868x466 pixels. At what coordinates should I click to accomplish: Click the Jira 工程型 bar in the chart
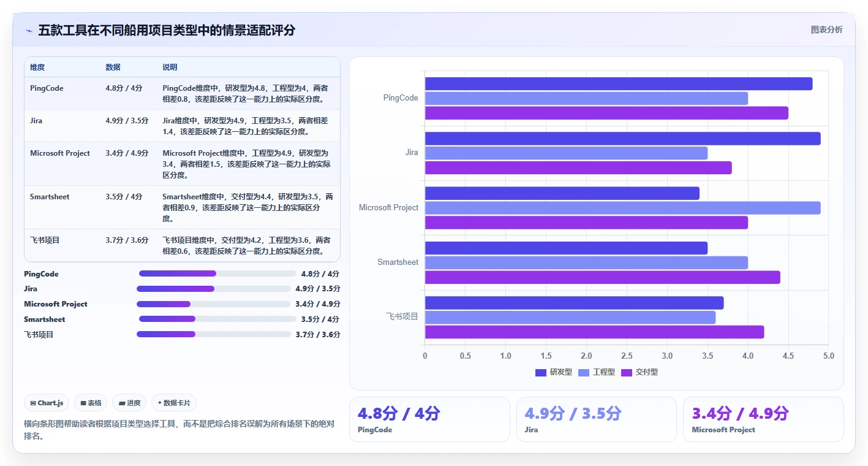pyautogui.click(x=566, y=153)
